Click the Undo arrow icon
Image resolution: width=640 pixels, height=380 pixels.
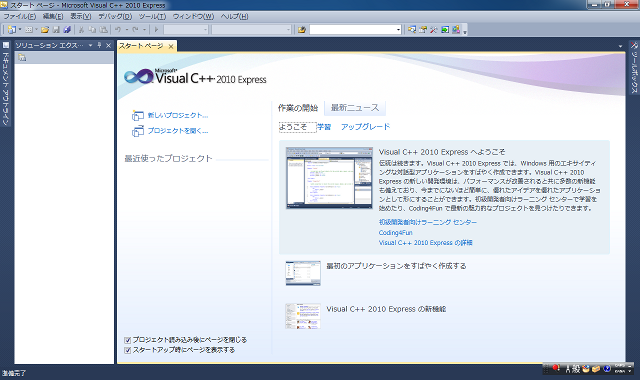118,29
